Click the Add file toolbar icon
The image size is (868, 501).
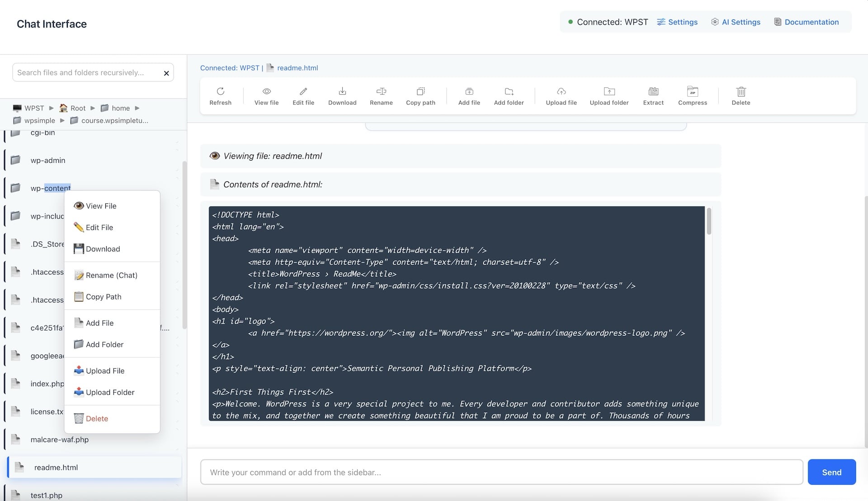click(x=469, y=91)
